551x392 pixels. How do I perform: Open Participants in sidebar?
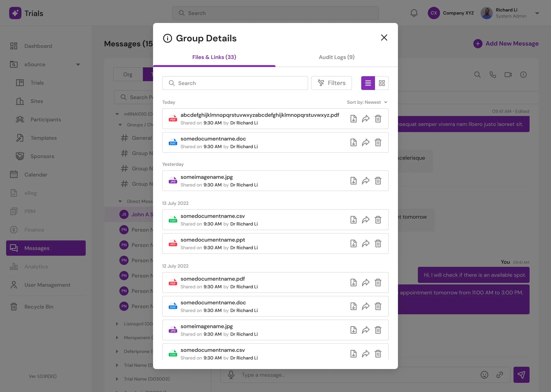[x=46, y=119]
